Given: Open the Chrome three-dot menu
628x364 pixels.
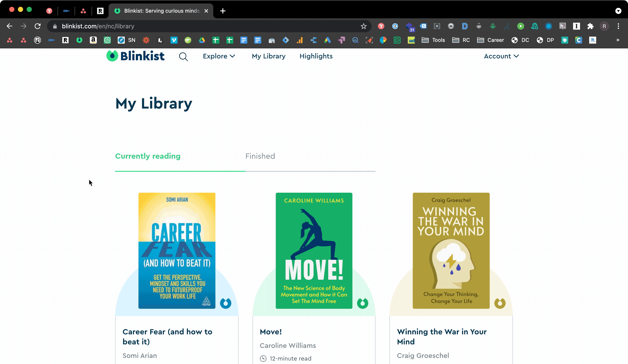Looking at the screenshot, I should coord(618,26).
